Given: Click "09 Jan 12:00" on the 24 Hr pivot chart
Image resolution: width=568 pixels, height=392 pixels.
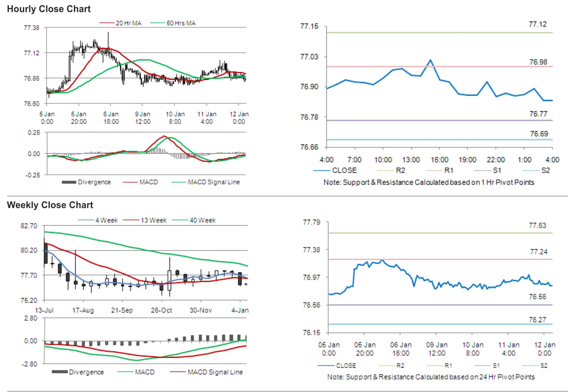Looking at the screenshot, I should click(x=437, y=349).
